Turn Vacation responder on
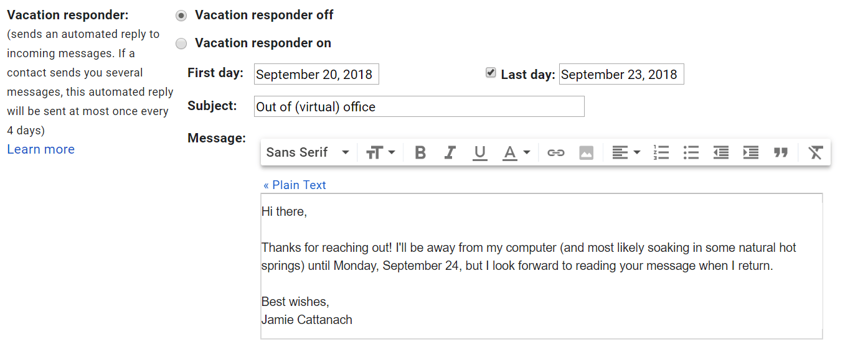Image resolution: width=868 pixels, height=347 pixels. click(181, 44)
